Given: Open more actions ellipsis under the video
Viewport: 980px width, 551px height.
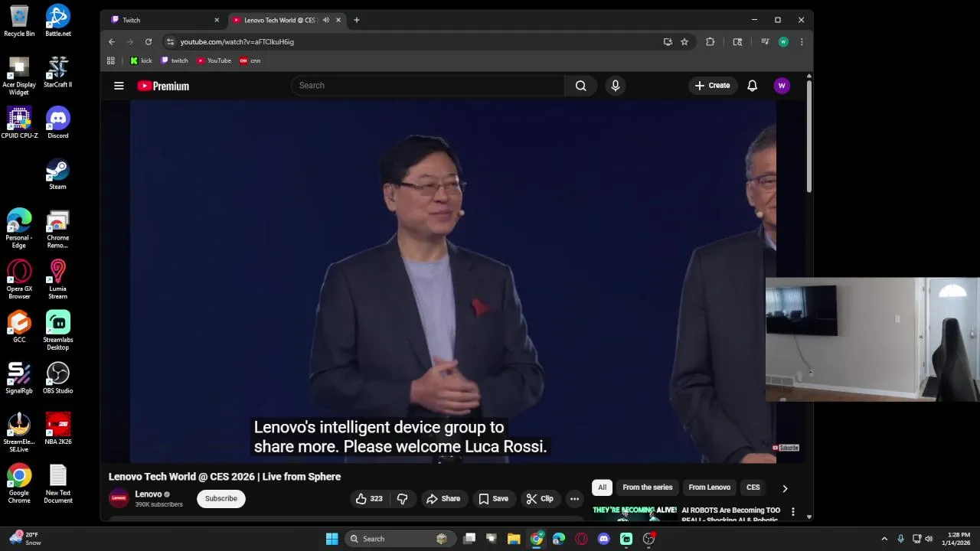Looking at the screenshot, I should 574,498.
